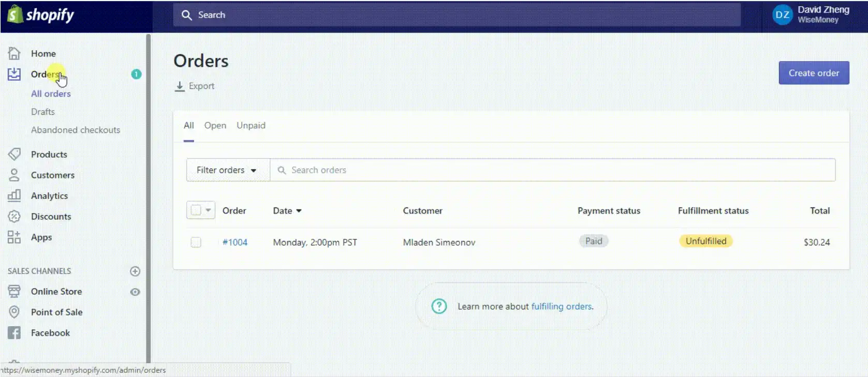Click the sidebar vertical scrollbar

click(149, 198)
